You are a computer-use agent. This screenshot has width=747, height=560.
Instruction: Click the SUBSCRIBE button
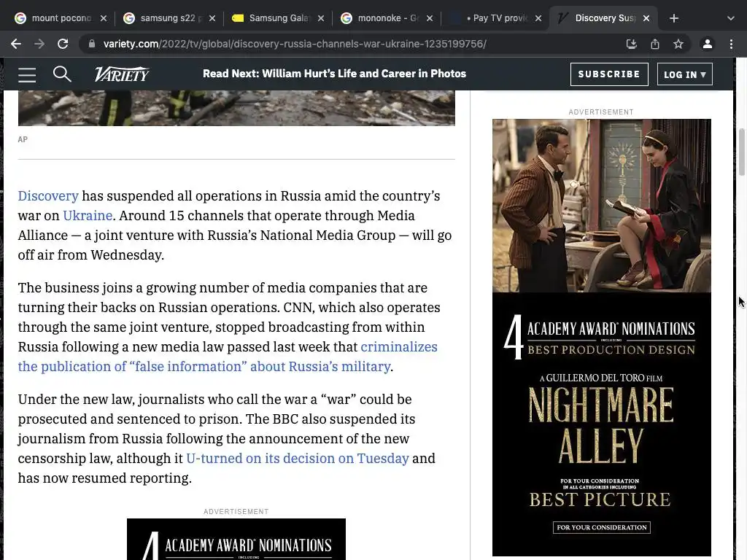(x=609, y=74)
